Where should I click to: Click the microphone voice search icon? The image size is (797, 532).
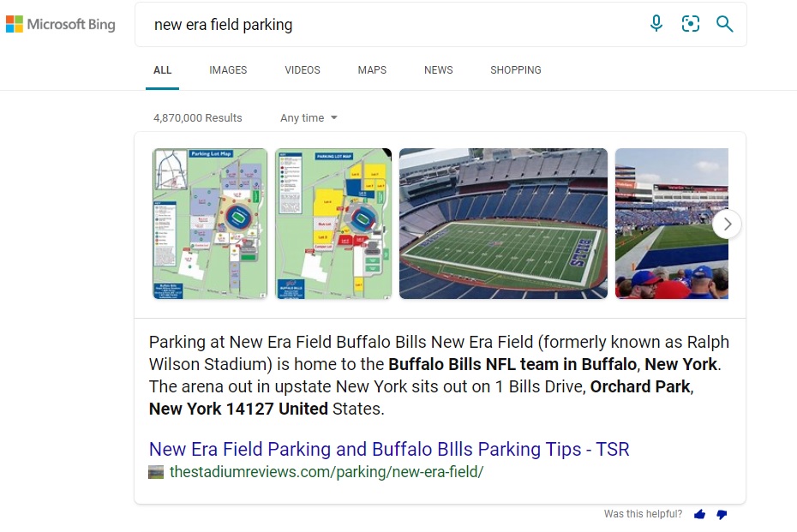pos(656,23)
